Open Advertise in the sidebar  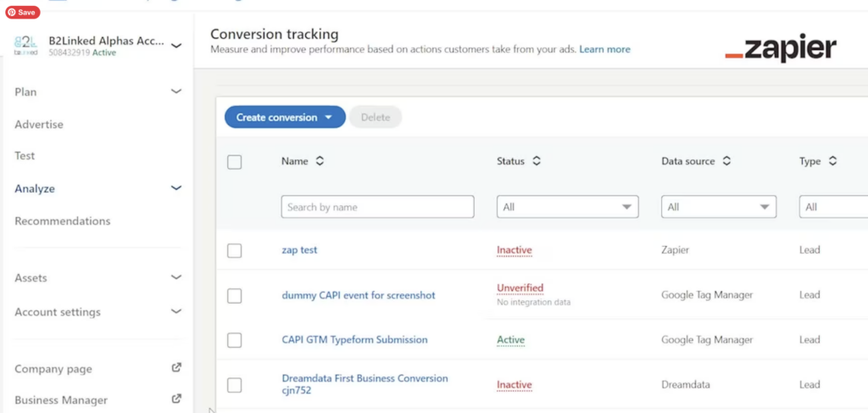(x=39, y=125)
